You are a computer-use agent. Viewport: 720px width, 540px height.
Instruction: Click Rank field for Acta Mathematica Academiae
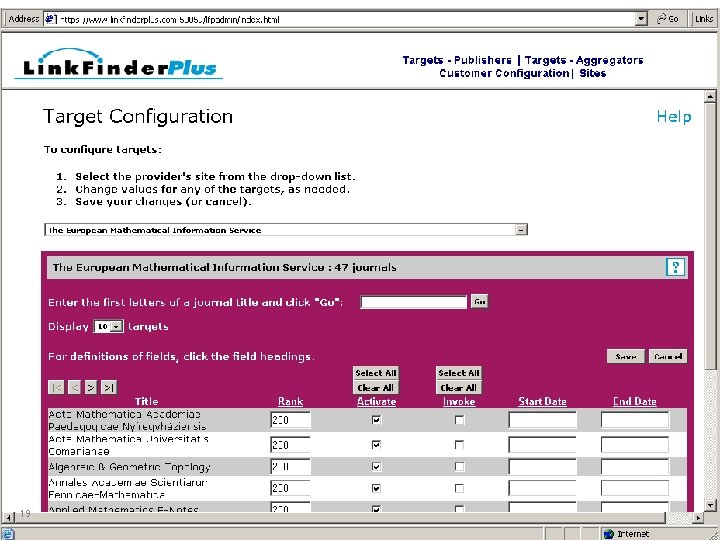[291, 420]
